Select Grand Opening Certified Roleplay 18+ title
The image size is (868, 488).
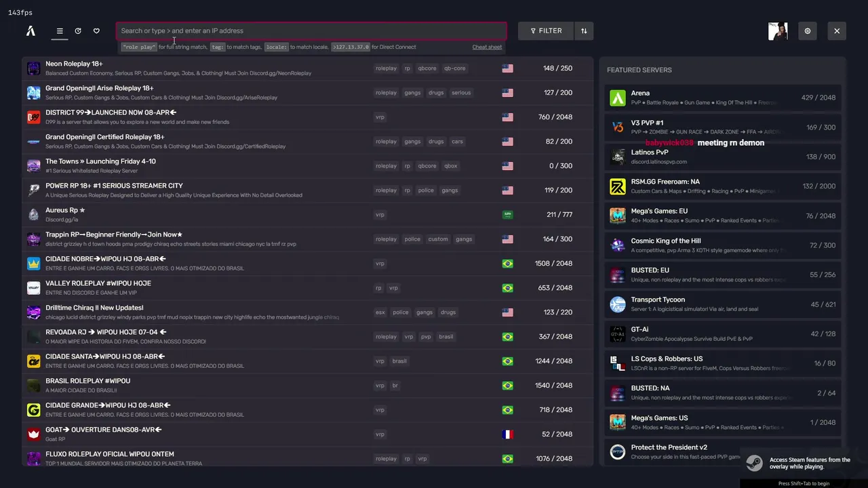point(105,137)
